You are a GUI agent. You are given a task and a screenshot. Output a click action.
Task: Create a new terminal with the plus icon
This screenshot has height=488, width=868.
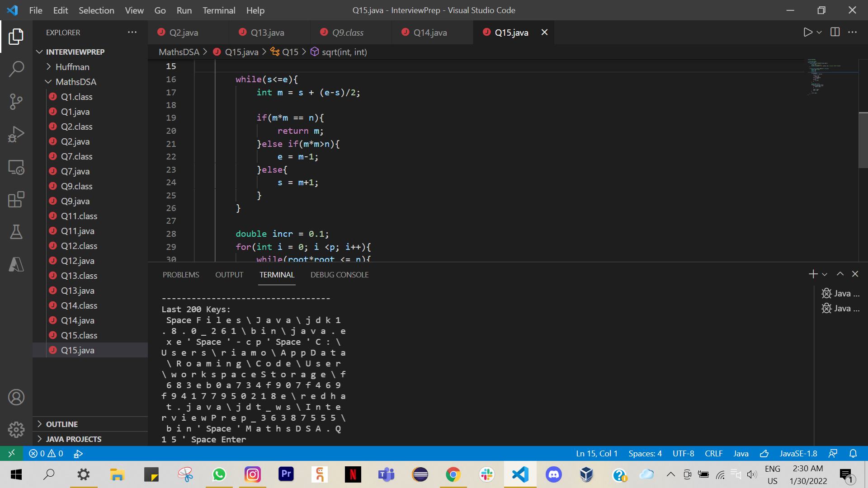point(812,274)
